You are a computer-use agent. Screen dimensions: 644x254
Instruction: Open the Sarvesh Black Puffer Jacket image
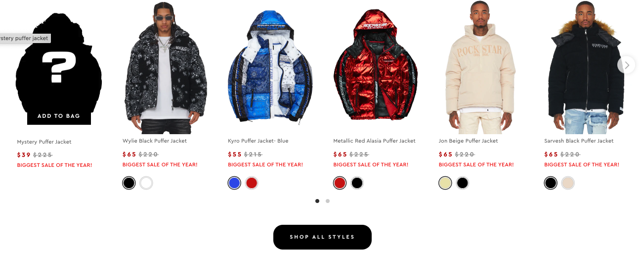point(586,67)
